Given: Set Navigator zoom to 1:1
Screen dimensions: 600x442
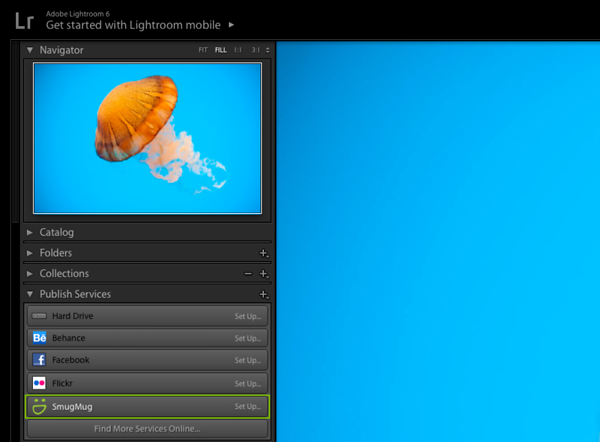Looking at the screenshot, I should point(238,50).
